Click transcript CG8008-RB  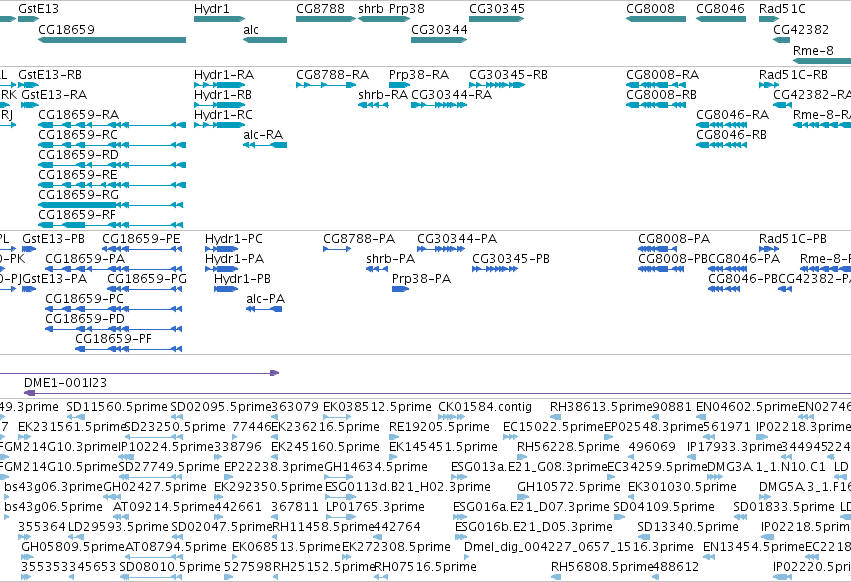[x=661, y=94]
